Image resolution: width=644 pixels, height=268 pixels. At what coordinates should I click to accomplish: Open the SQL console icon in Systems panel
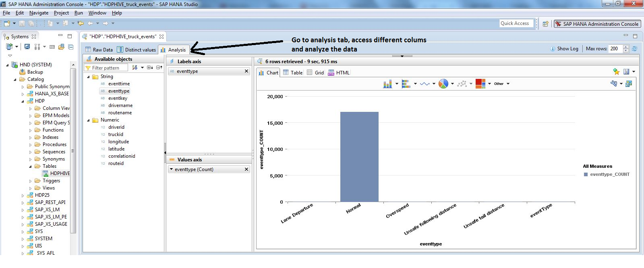(x=52, y=47)
